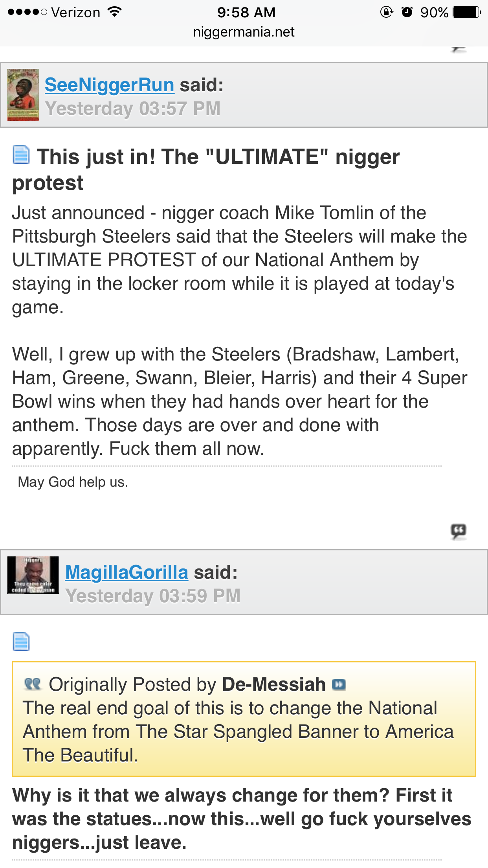Open the first poster's username link

click(x=110, y=85)
